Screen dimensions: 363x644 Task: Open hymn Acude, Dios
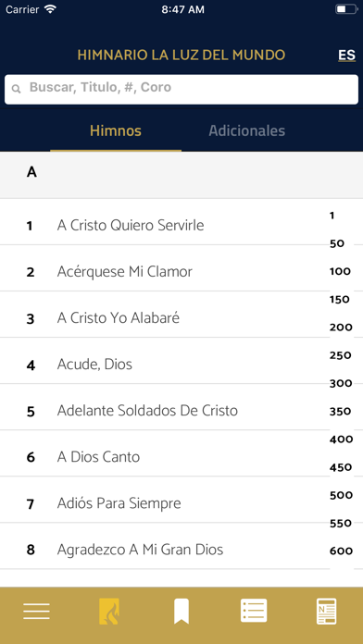tap(165, 365)
